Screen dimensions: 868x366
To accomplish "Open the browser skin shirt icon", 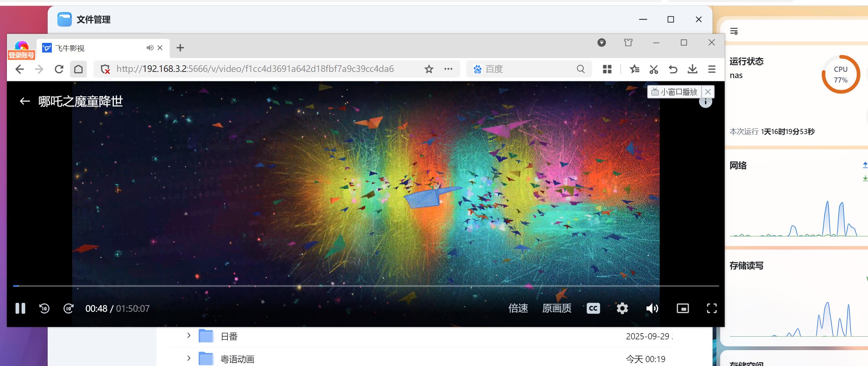I will [628, 43].
